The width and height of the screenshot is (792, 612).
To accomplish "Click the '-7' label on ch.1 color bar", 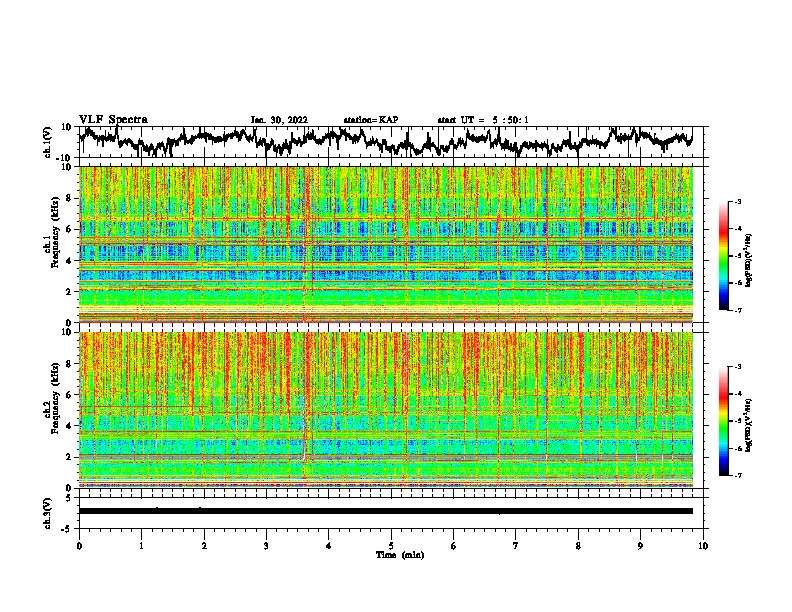I will [737, 310].
